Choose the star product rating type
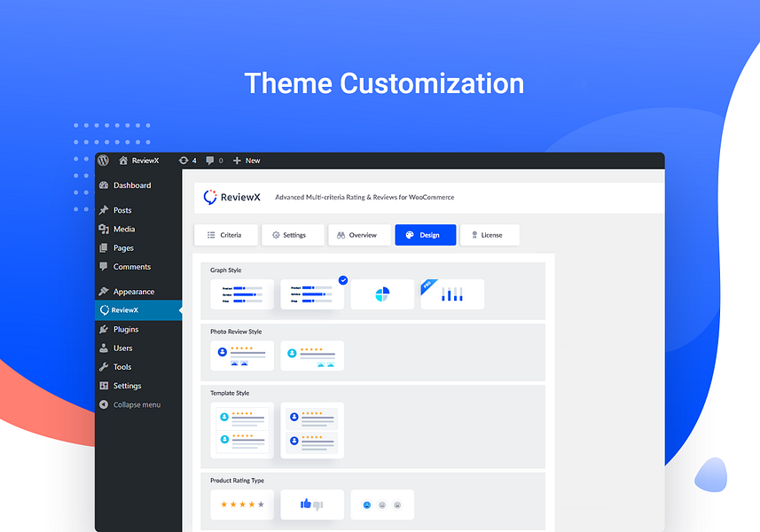 242,505
